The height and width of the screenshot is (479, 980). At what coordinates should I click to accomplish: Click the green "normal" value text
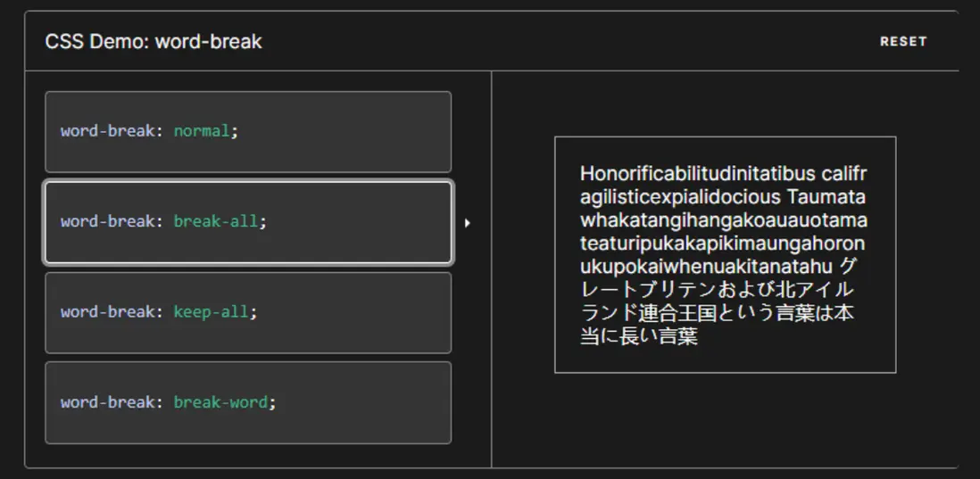(x=202, y=131)
